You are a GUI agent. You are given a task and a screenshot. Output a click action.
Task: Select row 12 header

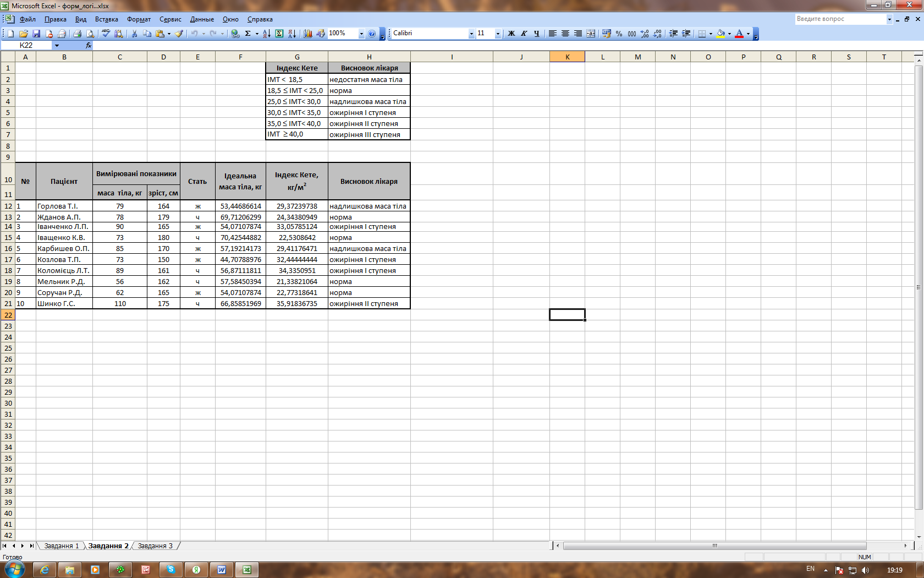coord(8,206)
